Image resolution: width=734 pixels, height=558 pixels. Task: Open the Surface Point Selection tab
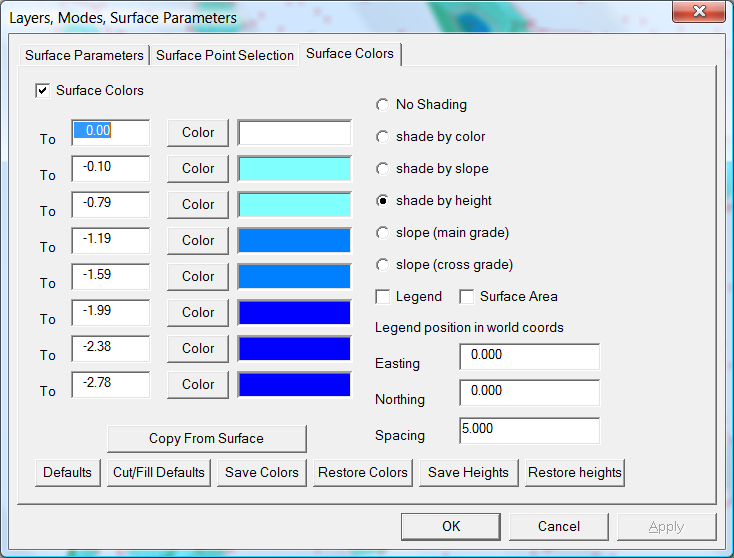coord(225,55)
